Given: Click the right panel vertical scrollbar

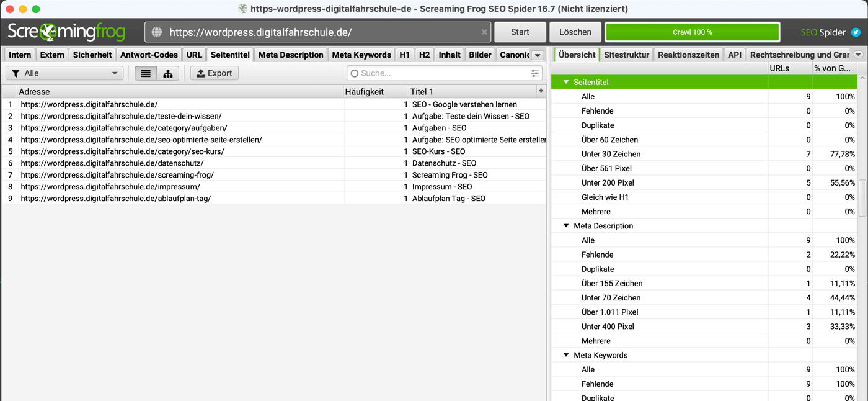Looking at the screenshot, I should [862, 199].
